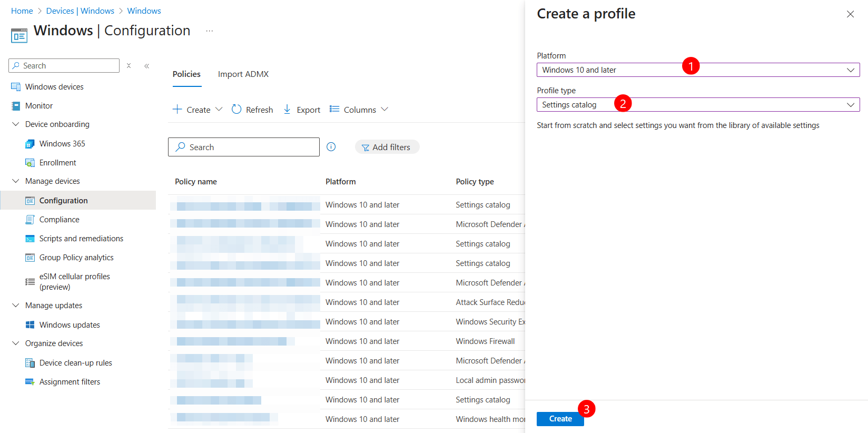The width and height of the screenshot is (868, 433).
Task: Open the Compliance sidebar icon
Action: (30, 220)
